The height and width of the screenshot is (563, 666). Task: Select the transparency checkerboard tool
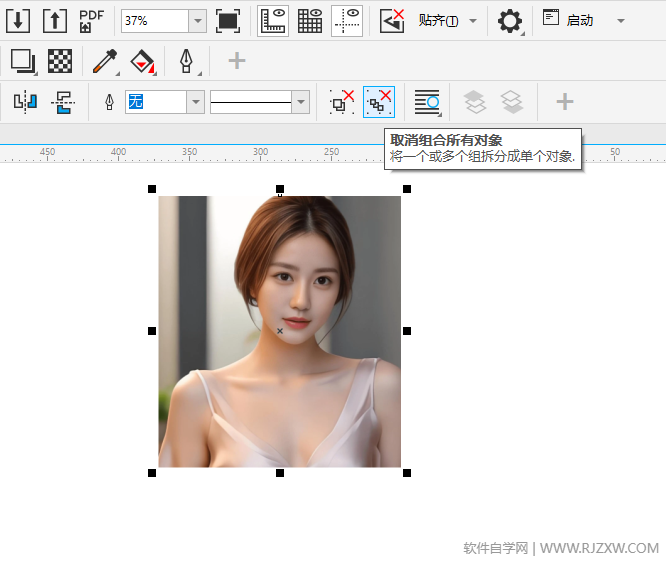click(x=60, y=61)
